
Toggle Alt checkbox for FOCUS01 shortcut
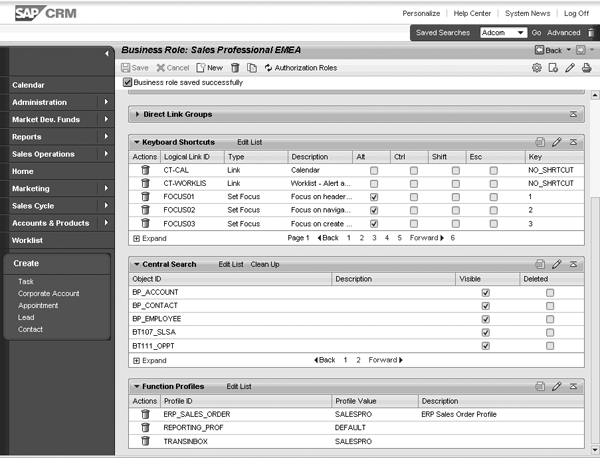tap(374, 198)
